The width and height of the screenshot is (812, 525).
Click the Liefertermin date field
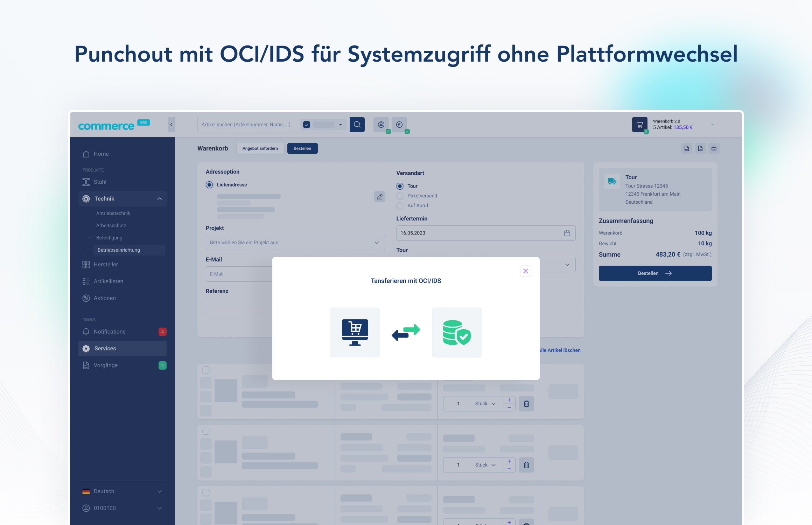coord(485,233)
